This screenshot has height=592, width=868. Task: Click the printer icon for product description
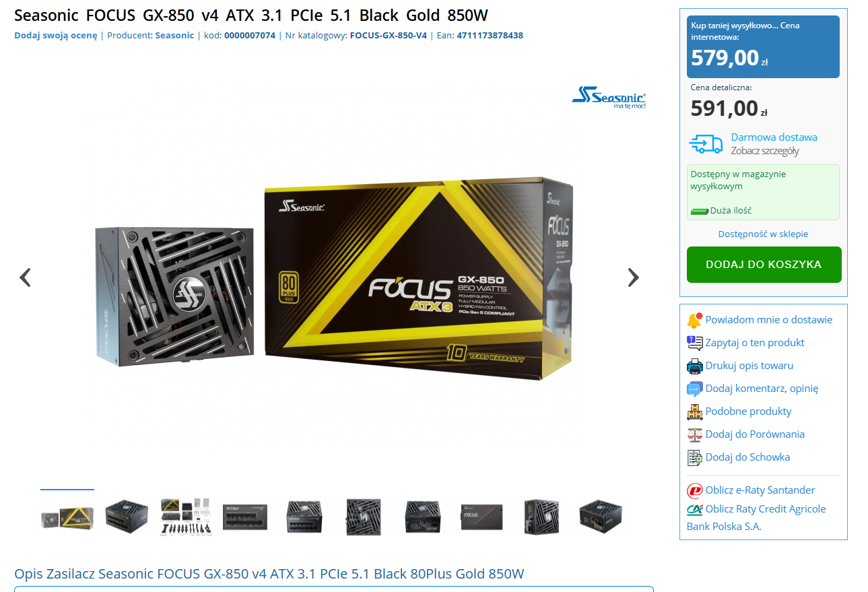(695, 366)
